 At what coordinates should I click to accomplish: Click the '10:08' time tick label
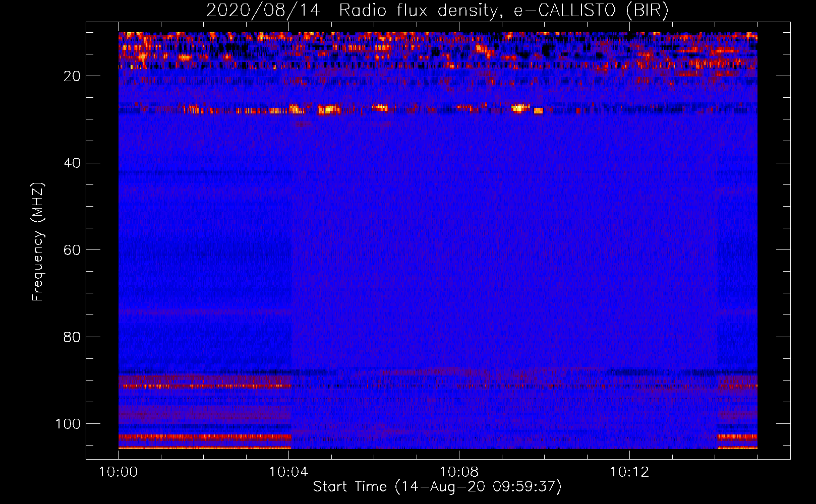(459, 472)
